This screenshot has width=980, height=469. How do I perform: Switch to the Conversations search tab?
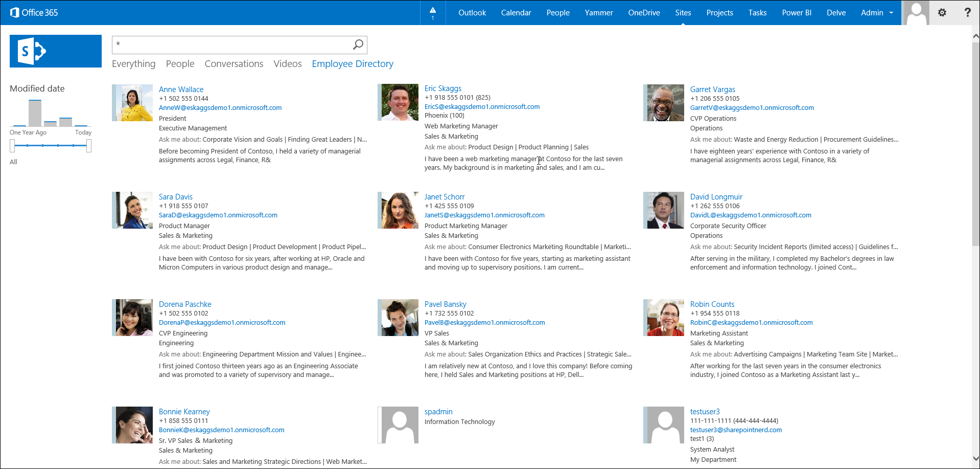click(x=234, y=63)
